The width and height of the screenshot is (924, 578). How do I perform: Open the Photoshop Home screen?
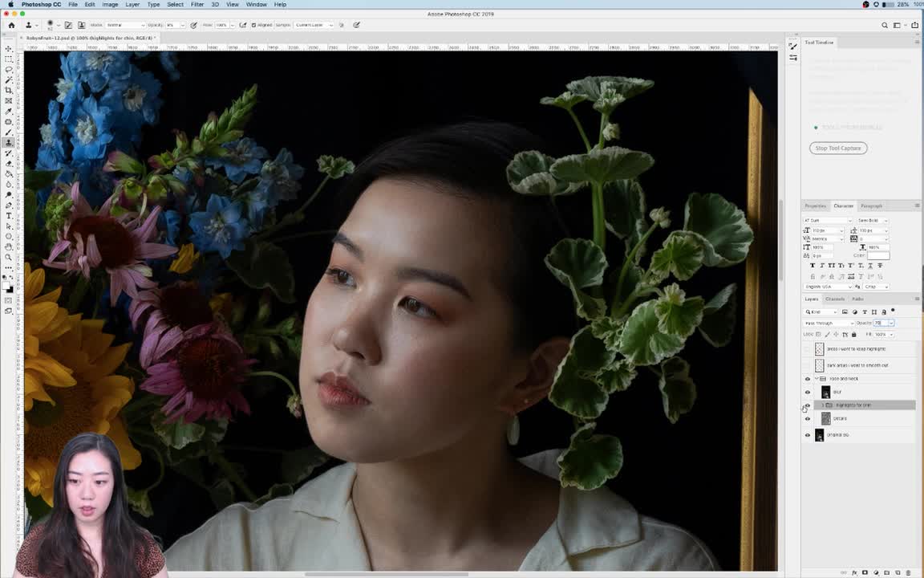point(11,25)
